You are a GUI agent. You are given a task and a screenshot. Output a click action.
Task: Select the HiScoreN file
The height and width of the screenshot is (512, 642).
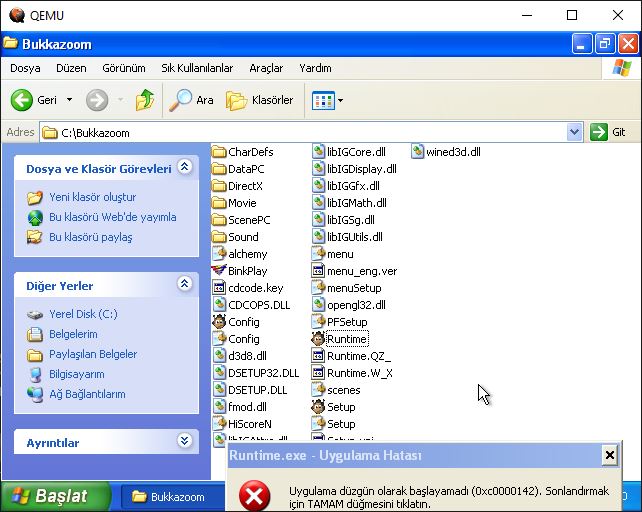pyautogui.click(x=242, y=424)
